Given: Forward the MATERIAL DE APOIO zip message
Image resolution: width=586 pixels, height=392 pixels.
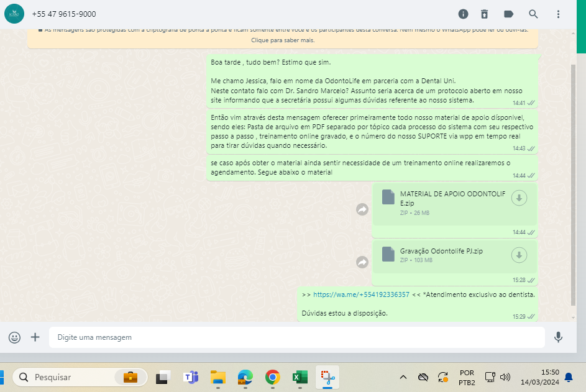Looking at the screenshot, I should (362, 209).
